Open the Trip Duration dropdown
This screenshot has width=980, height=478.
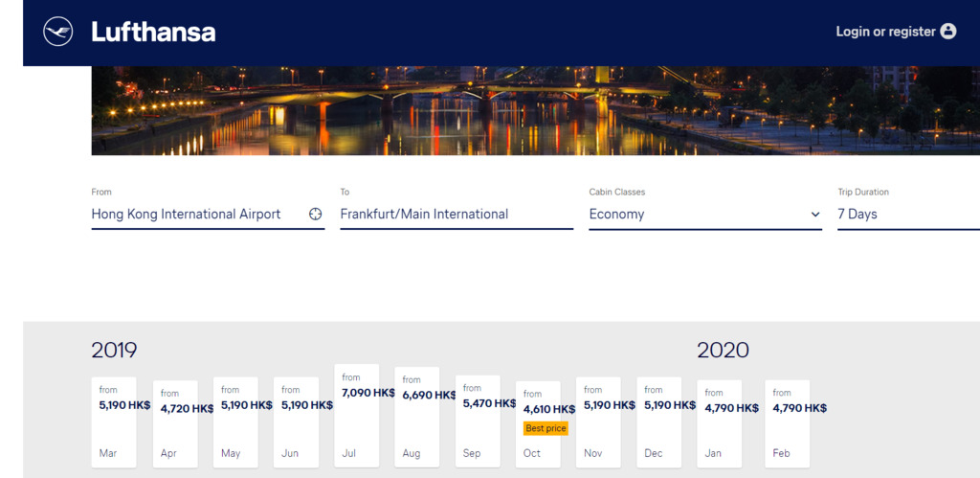906,214
